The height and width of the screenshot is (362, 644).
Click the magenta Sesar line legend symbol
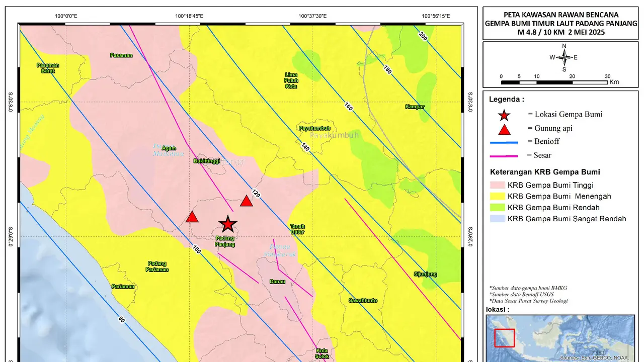[x=504, y=156]
